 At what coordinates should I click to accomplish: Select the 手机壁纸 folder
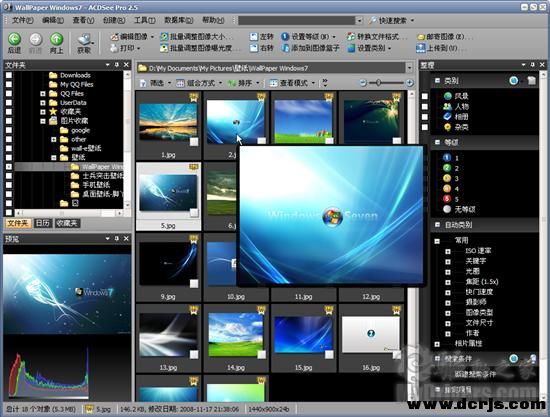coord(96,185)
